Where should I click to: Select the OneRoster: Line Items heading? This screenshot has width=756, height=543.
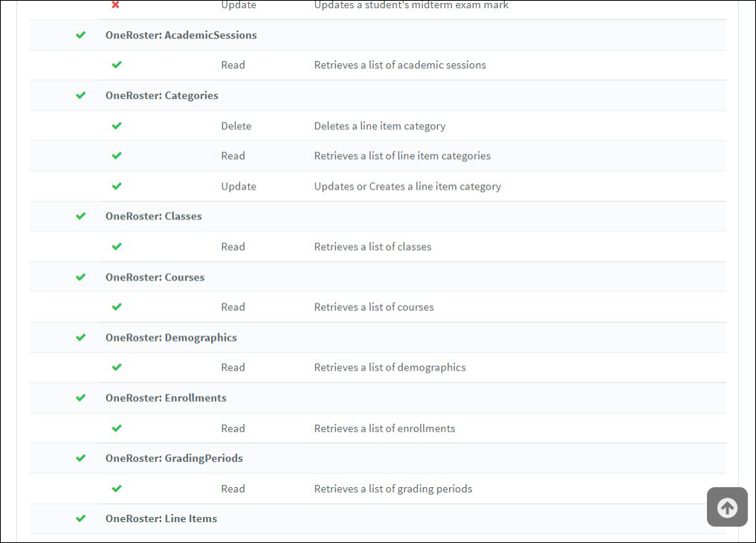161,518
